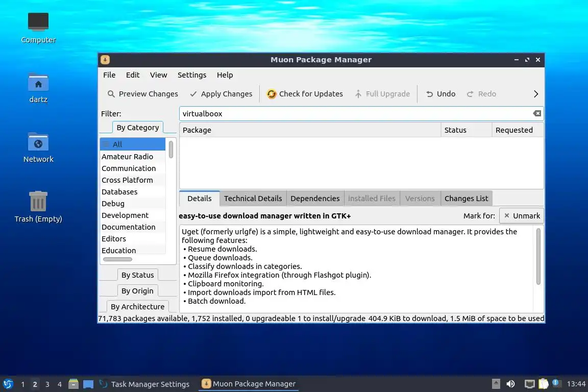Image resolution: width=588 pixels, height=392 pixels.
Task: Open the Settings menu
Action: click(192, 75)
